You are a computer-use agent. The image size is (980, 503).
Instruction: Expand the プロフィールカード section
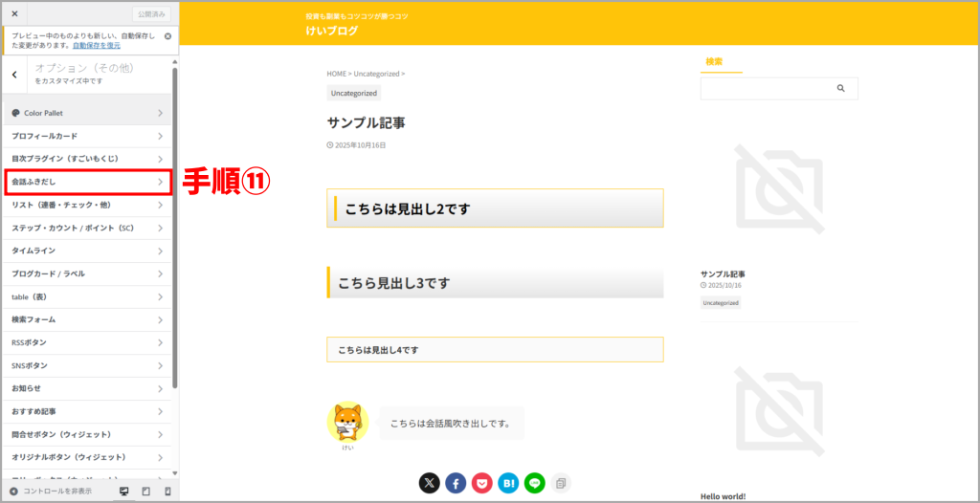point(87,136)
